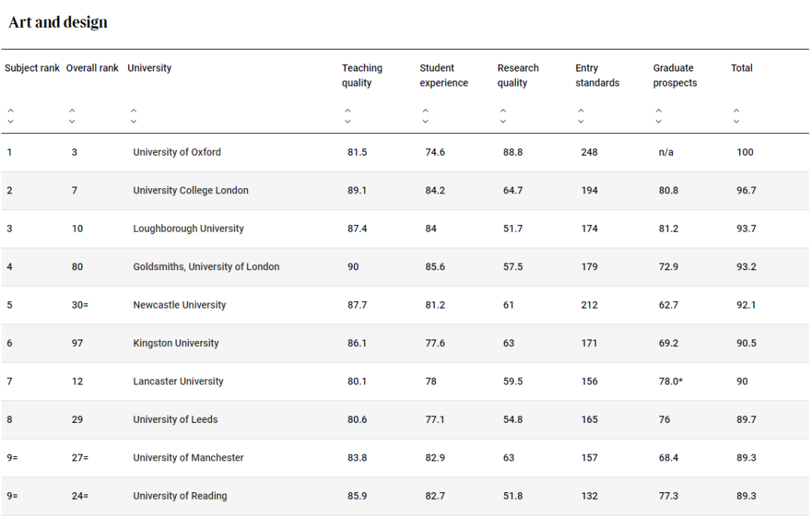The height and width of the screenshot is (517, 812).
Task: Sort ascending by Entry standards arrow
Action: (x=581, y=111)
